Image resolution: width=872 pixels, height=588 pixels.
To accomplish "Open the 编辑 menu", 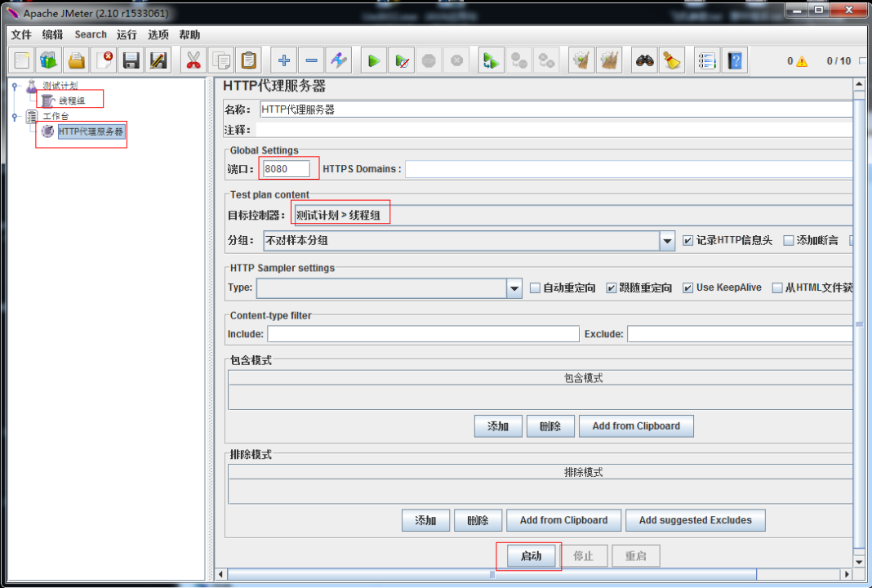I will click(x=52, y=34).
